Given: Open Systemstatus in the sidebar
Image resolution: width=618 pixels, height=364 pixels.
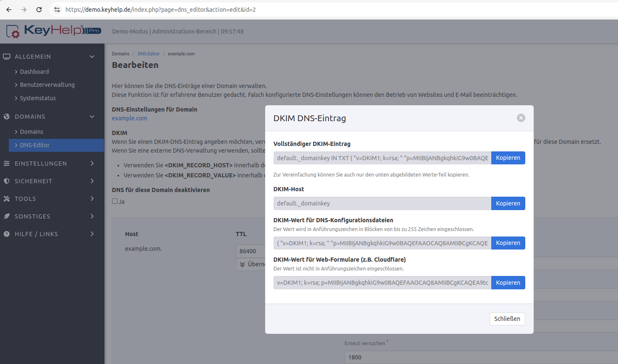Looking at the screenshot, I should coord(38,98).
